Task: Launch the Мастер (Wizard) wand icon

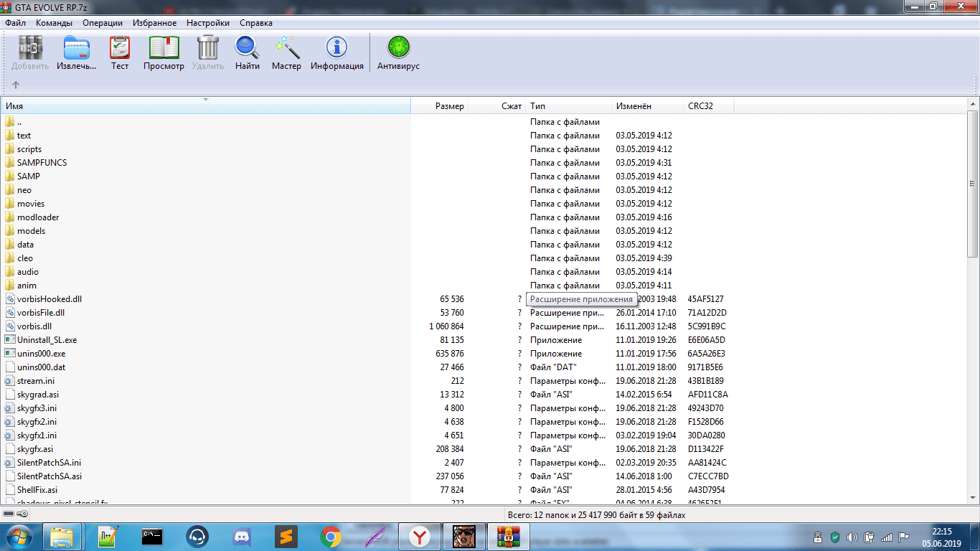Action: 286,53
